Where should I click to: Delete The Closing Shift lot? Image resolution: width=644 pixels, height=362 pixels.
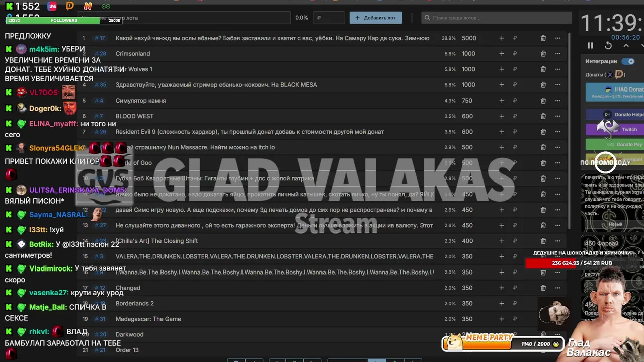pos(543,241)
